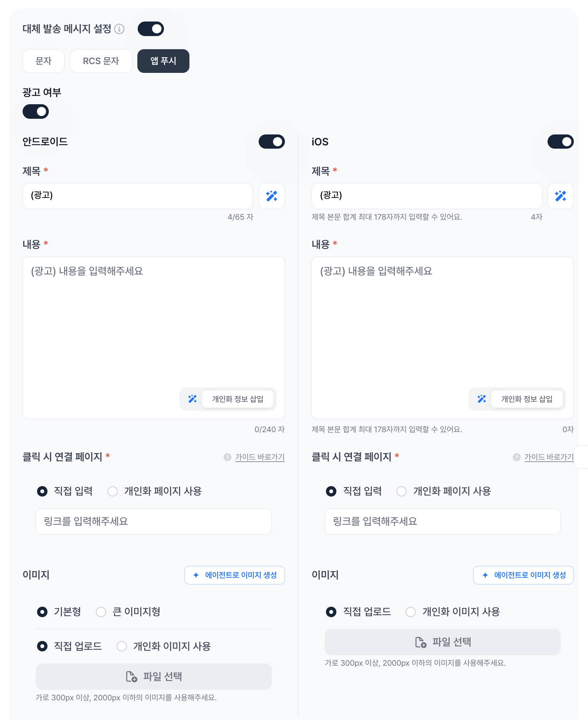This screenshot has width=588, height=720.
Task: Toggle the 대체 발송 메시지 설정 switch
Action: [151, 29]
